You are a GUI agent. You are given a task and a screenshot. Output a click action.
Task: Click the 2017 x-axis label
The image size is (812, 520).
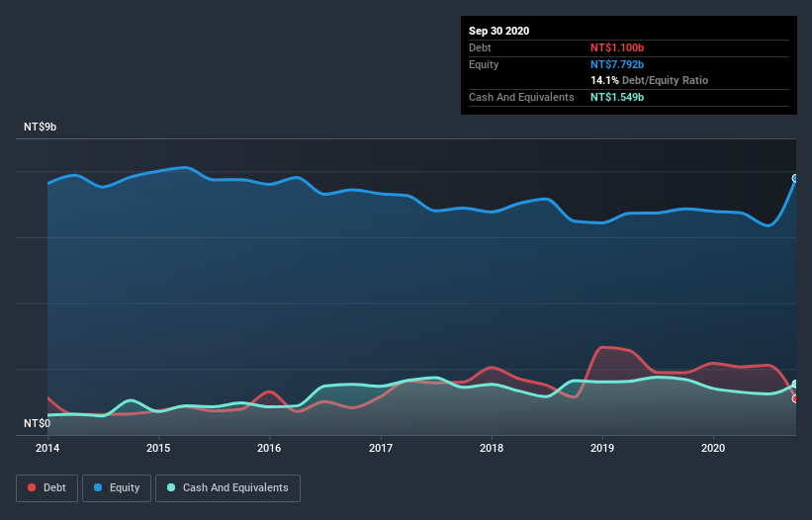(x=381, y=448)
